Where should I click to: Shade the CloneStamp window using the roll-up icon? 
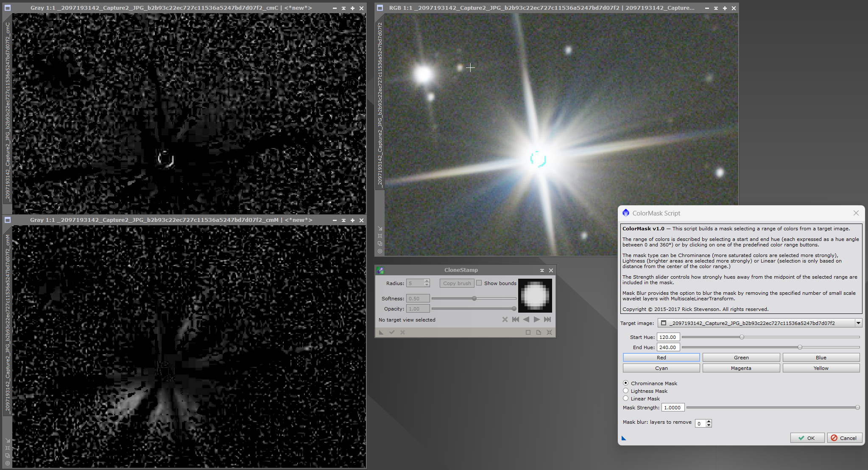[x=541, y=270]
